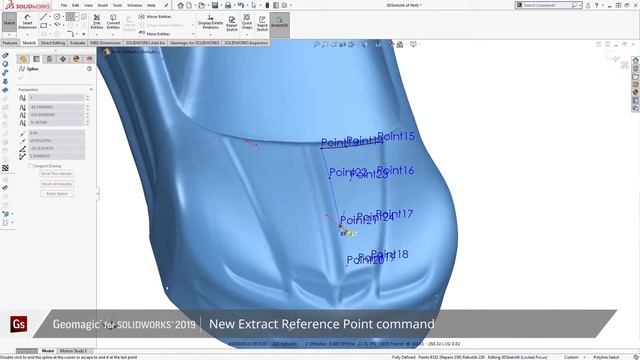Open the ConfigurationManager tab icon
Screen dimensions: 640x360
tap(49, 59)
